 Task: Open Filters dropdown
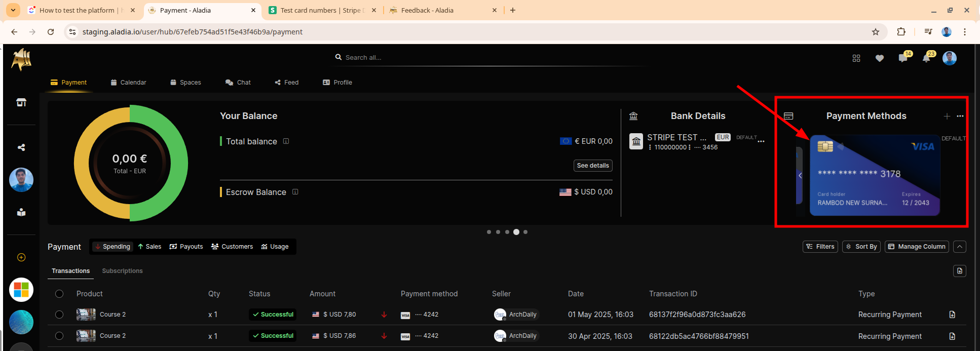820,247
